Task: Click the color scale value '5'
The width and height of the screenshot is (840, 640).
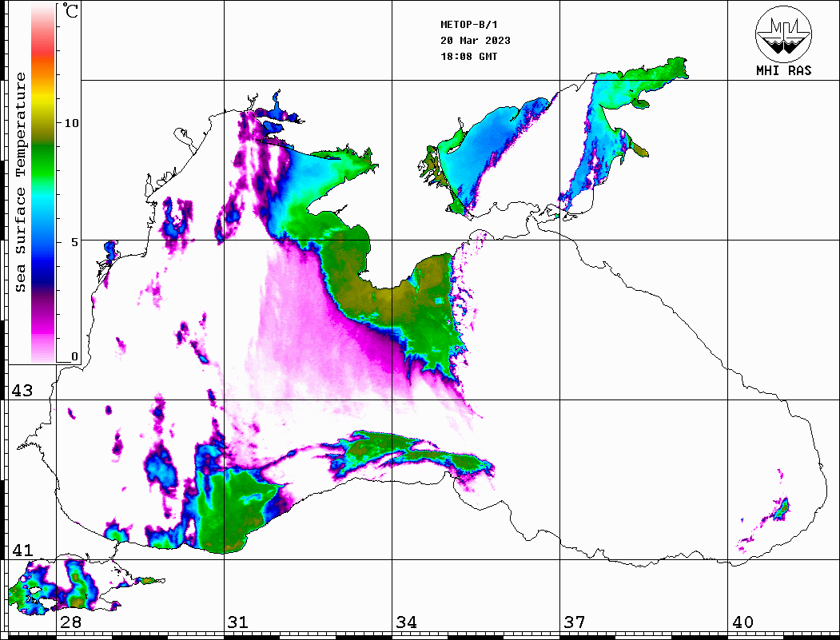Action: coord(75,242)
